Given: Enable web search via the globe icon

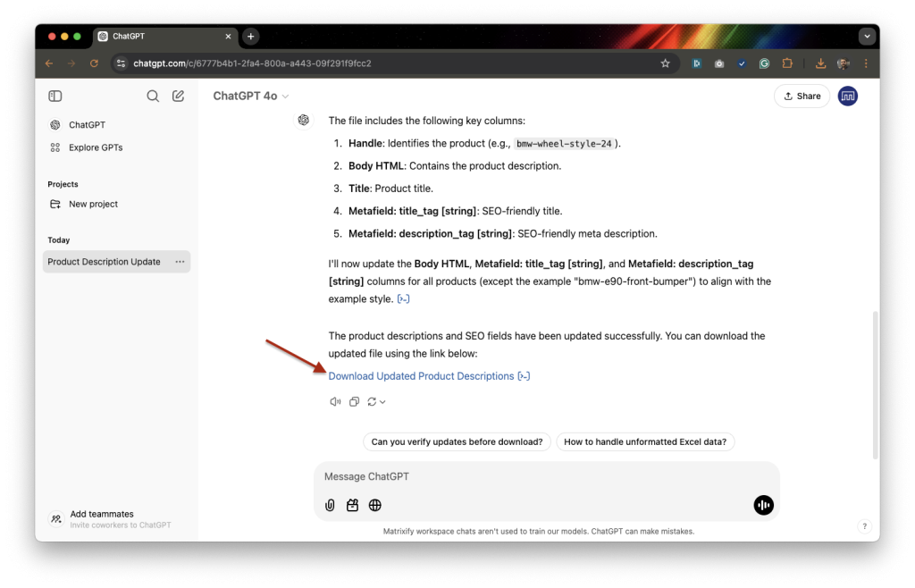Looking at the screenshot, I should pyautogui.click(x=374, y=505).
